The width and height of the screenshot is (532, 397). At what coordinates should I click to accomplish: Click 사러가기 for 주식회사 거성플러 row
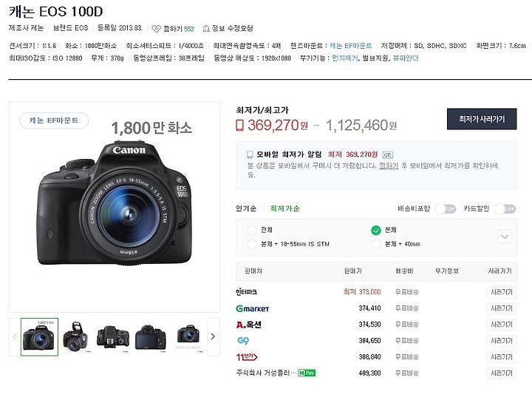(x=502, y=373)
